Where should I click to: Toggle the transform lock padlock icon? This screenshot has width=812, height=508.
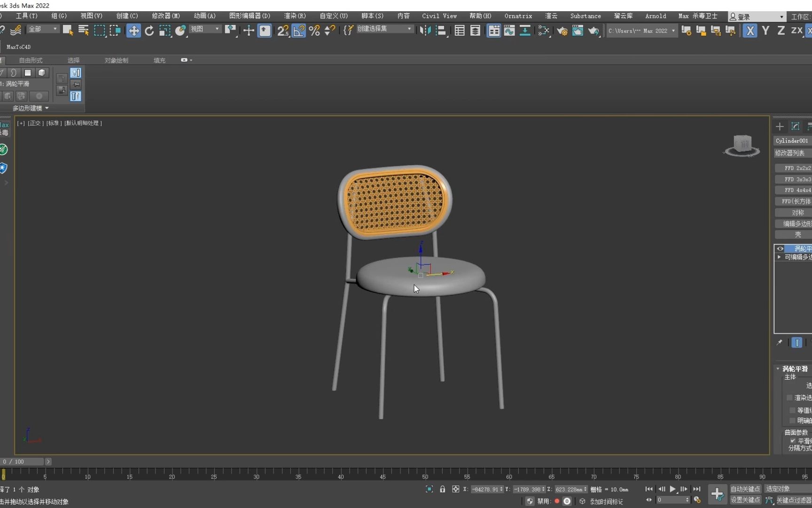pos(442,489)
